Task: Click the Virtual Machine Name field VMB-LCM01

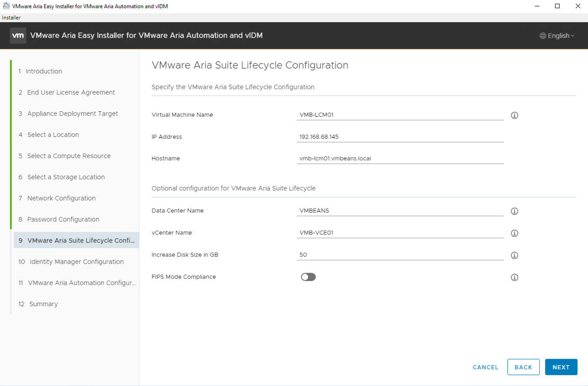Action: (x=400, y=115)
